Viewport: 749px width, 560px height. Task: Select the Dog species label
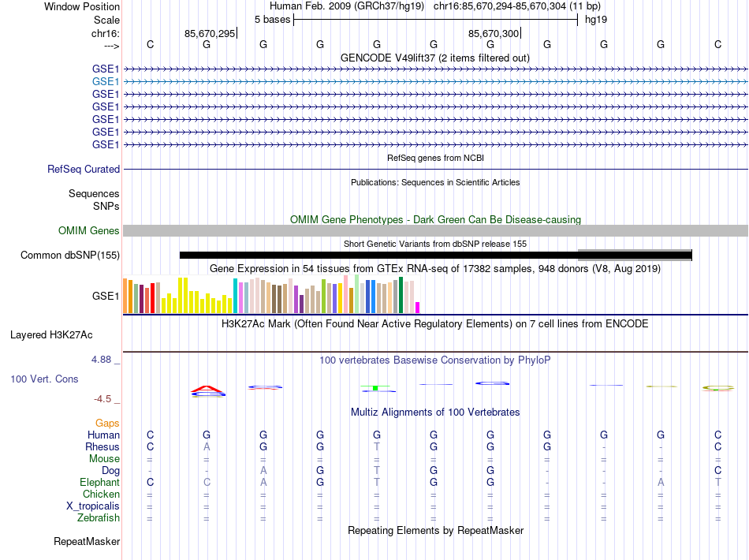click(x=111, y=471)
